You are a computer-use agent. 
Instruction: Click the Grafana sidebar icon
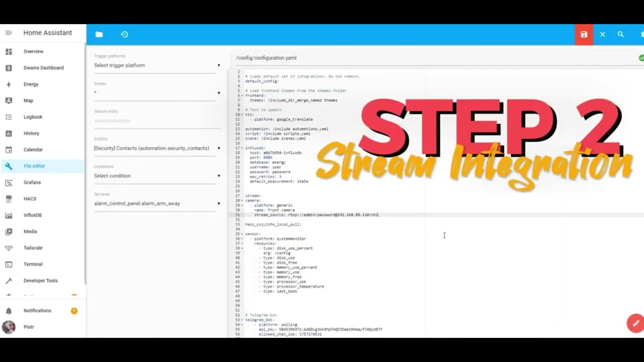[x=9, y=183]
